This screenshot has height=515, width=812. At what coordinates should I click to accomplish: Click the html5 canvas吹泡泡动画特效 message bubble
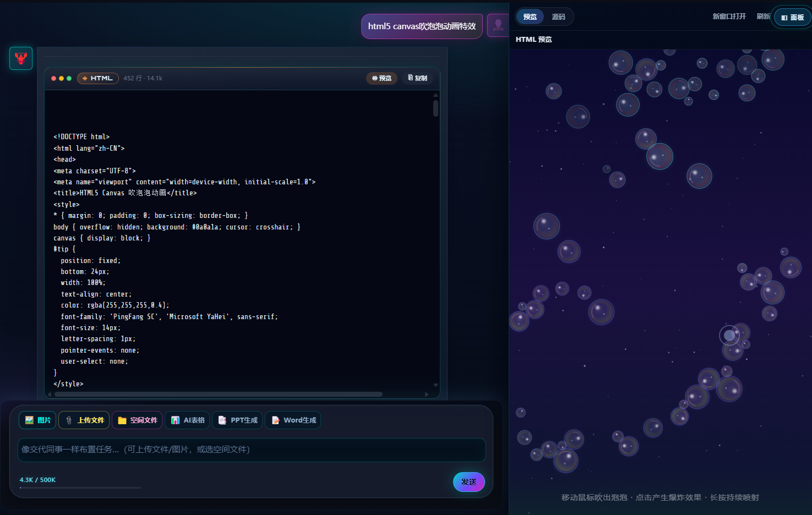point(422,26)
